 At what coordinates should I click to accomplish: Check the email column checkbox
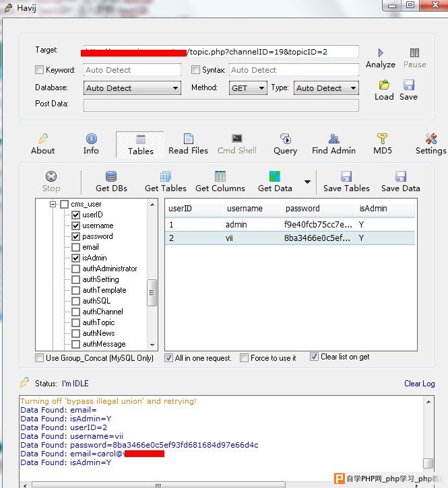75,247
